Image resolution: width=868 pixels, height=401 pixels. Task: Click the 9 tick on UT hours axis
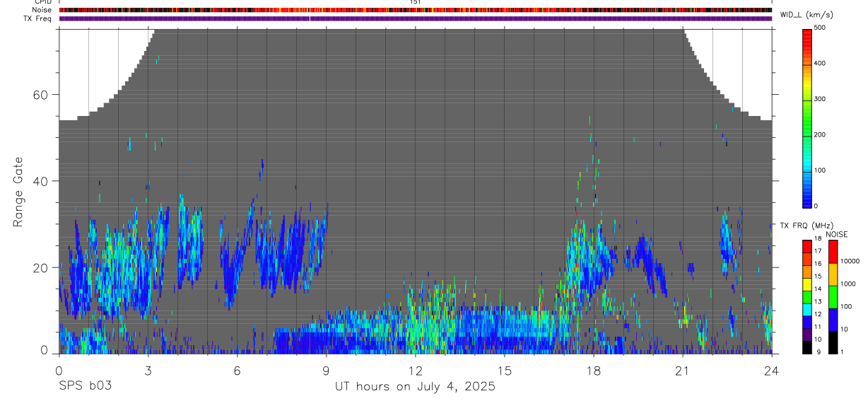point(326,370)
